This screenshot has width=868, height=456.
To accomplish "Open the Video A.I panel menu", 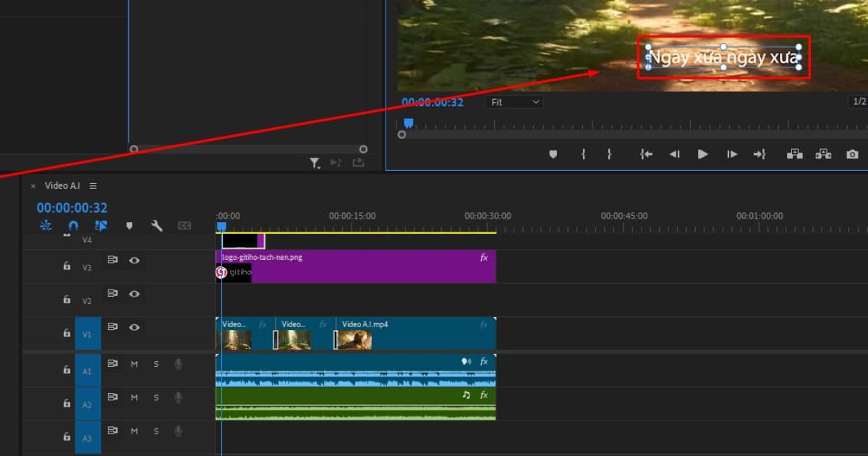I will pos(93,185).
